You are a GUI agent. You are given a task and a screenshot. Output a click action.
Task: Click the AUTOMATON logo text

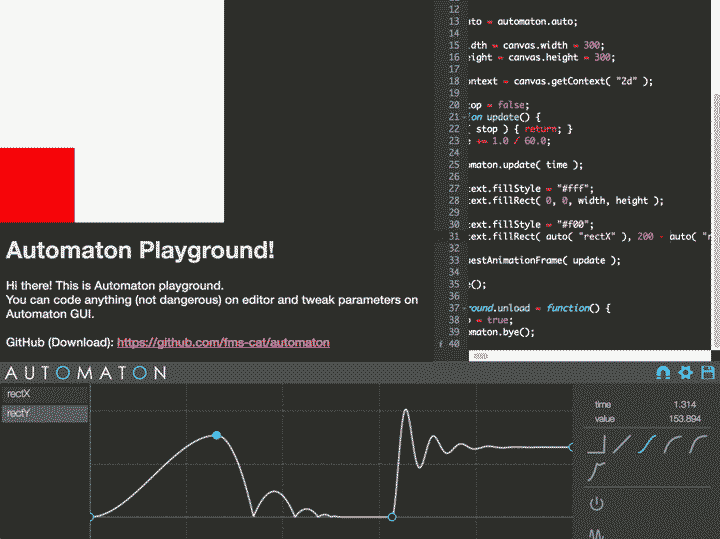click(86, 373)
